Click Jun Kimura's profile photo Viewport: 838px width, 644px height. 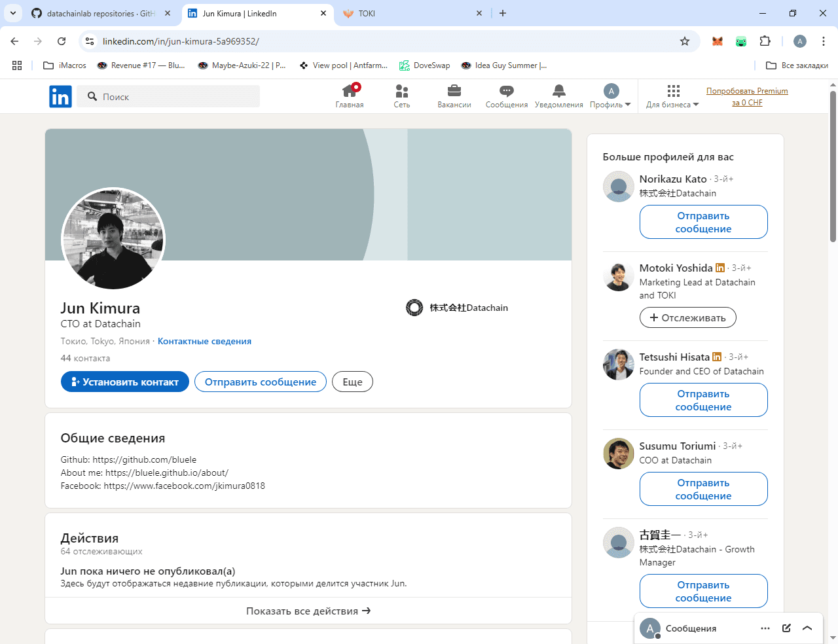(x=113, y=240)
